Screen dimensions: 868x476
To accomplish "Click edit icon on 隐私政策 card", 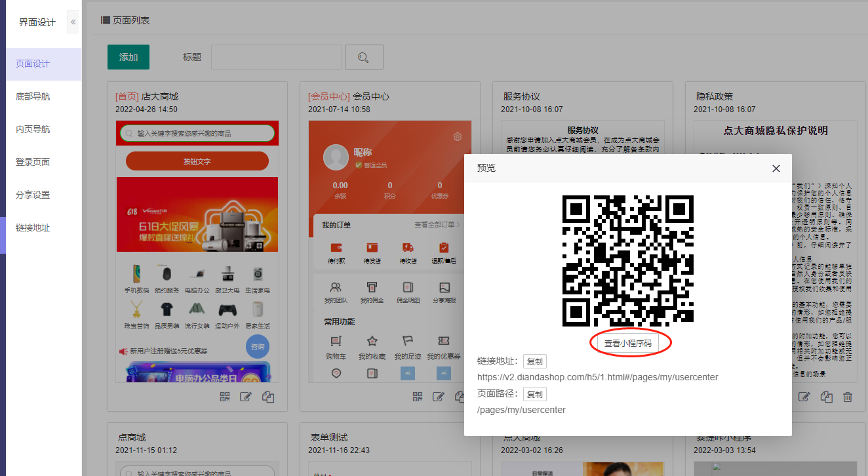I will click(x=804, y=397).
